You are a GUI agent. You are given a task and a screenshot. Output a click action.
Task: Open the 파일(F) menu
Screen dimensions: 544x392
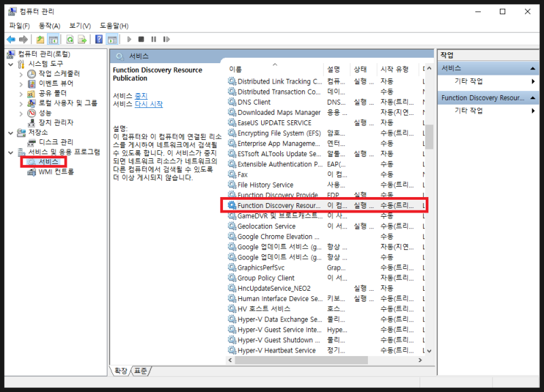20,26
